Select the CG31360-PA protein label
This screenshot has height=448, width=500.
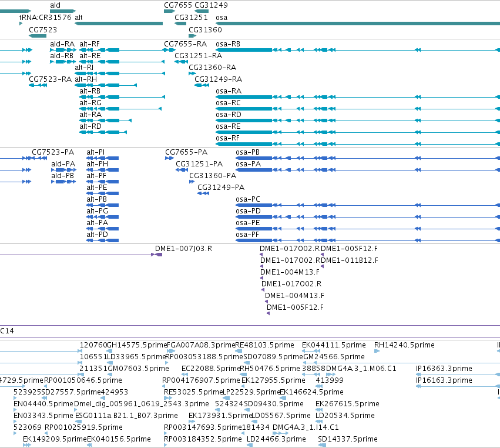(213, 176)
